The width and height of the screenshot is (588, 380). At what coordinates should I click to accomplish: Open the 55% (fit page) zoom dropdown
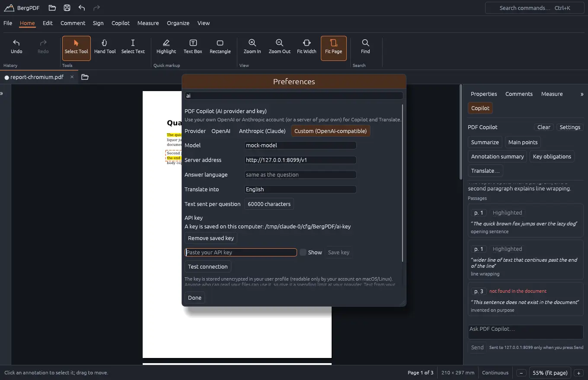pyautogui.click(x=550, y=373)
